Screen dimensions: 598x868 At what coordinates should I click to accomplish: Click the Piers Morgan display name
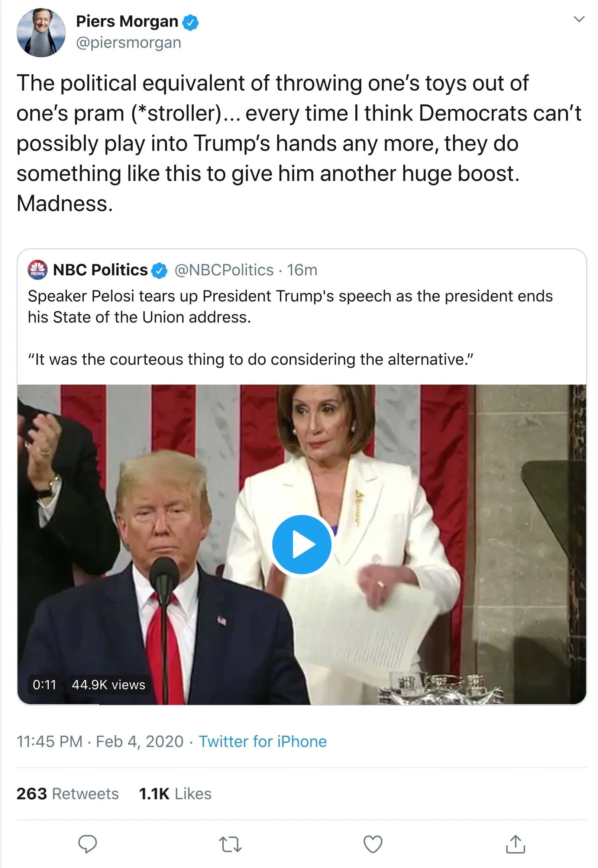click(127, 21)
